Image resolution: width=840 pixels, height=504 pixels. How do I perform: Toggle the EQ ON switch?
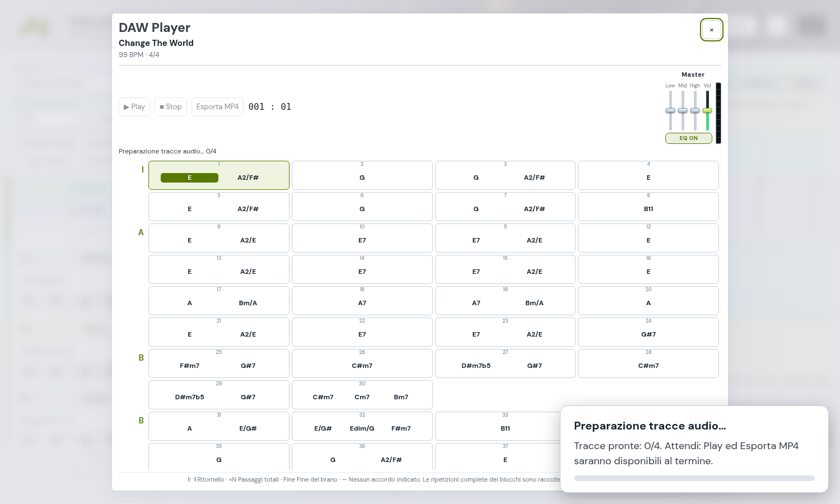point(689,138)
